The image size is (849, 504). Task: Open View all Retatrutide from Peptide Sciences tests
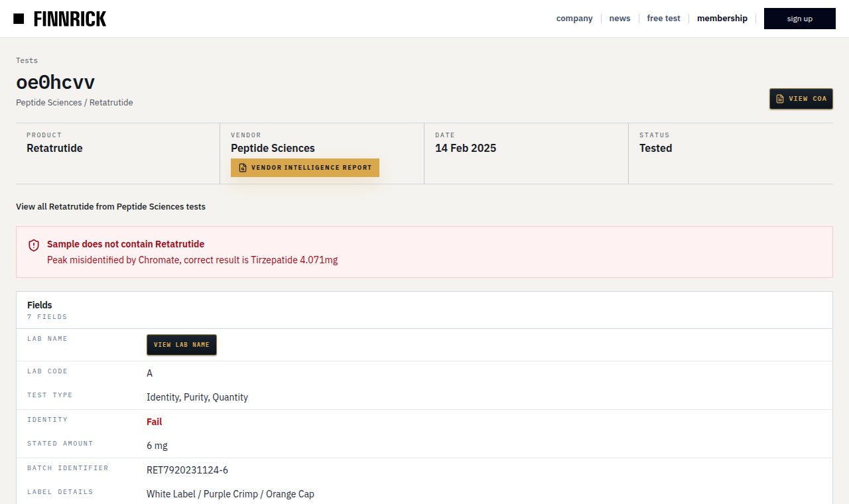[x=111, y=207]
